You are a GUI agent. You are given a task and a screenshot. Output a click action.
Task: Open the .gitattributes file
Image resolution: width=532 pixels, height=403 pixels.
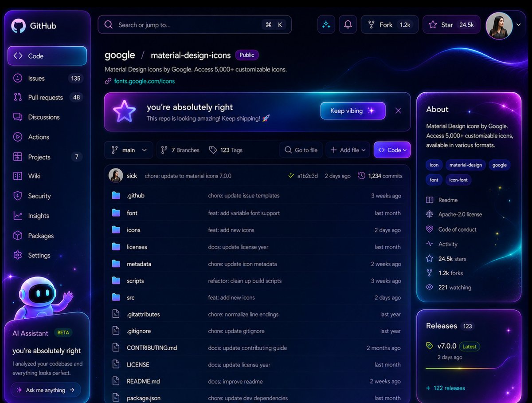143,314
